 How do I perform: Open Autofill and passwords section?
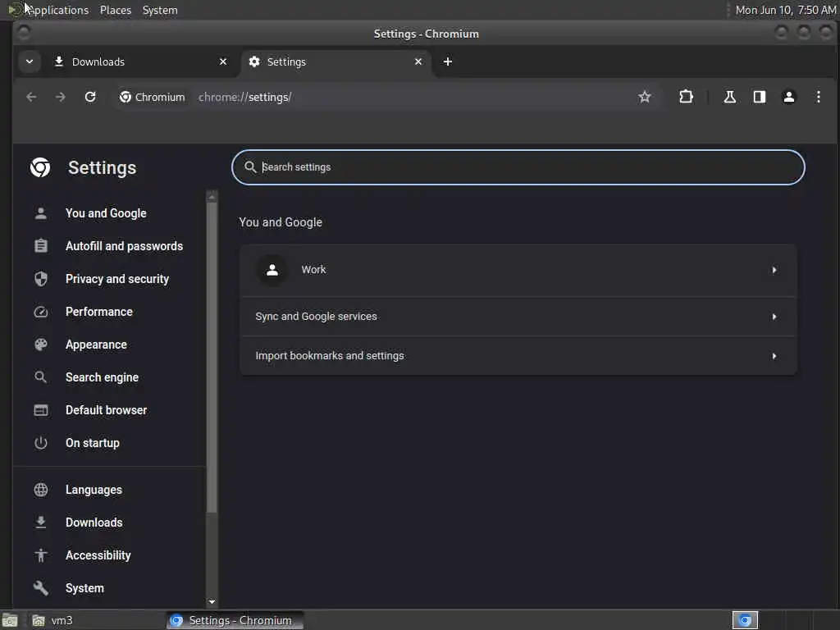[x=125, y=246]
